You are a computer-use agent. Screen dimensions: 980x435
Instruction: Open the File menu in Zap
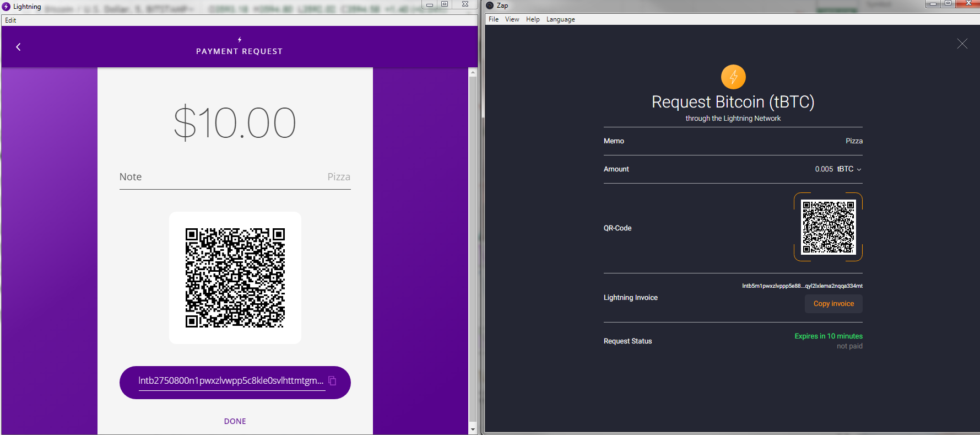(494, 19)
